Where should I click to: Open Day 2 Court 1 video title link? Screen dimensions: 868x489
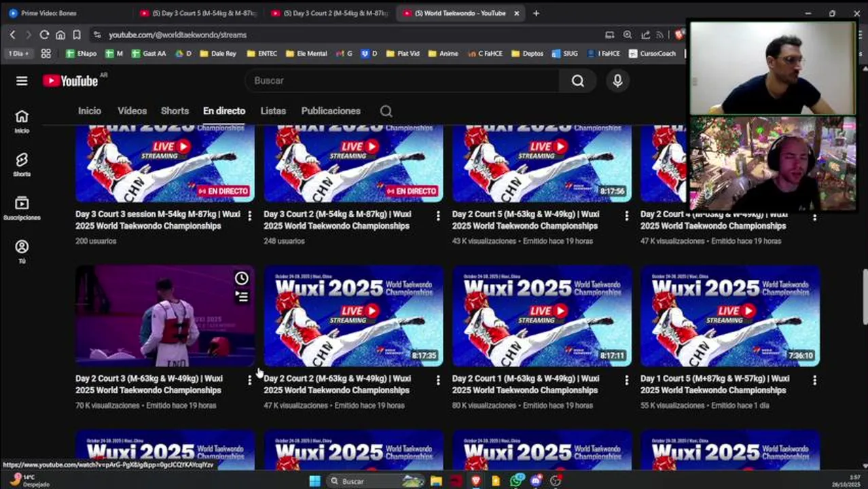coord(526,384)
